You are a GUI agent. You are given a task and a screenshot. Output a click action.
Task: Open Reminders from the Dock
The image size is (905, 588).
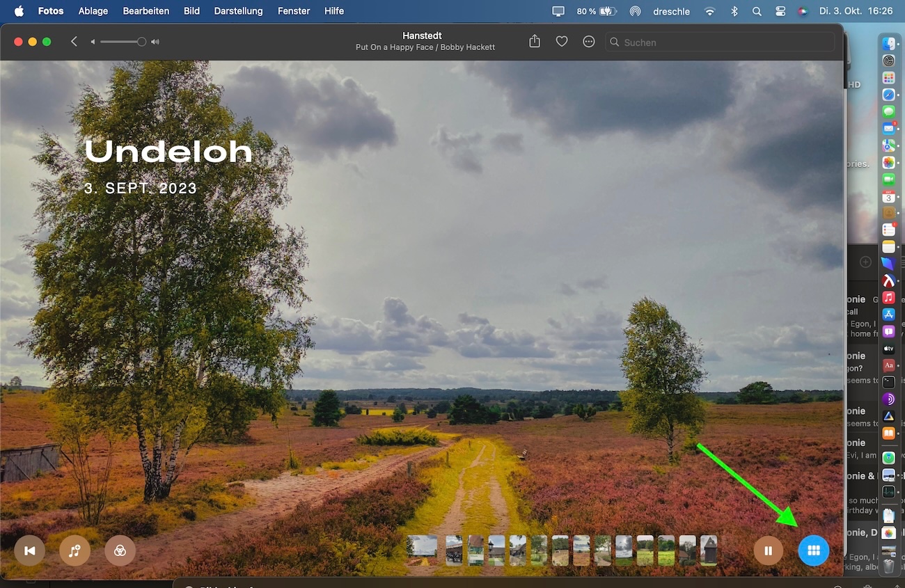[889, 230]
